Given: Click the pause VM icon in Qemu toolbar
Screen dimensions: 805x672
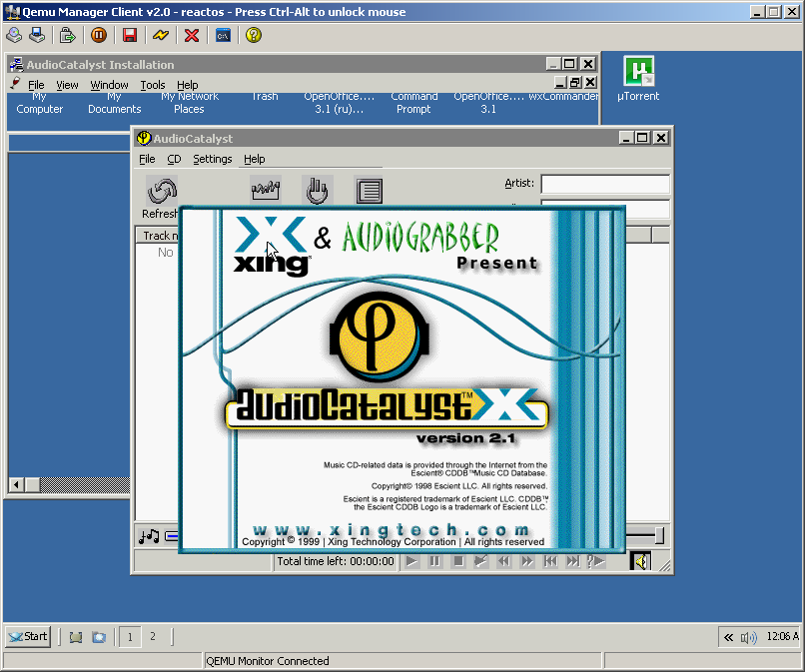Looking at the screenshot, I should point(98,35).
